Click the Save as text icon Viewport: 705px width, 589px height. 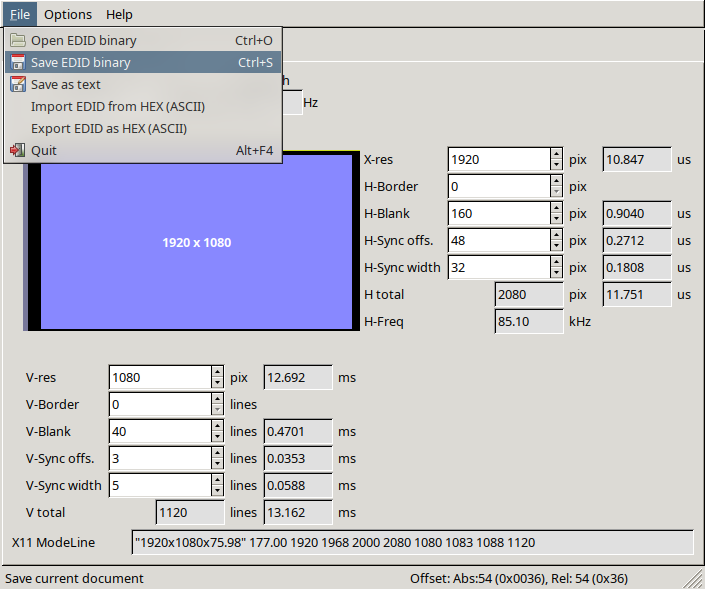click(18, 84)
